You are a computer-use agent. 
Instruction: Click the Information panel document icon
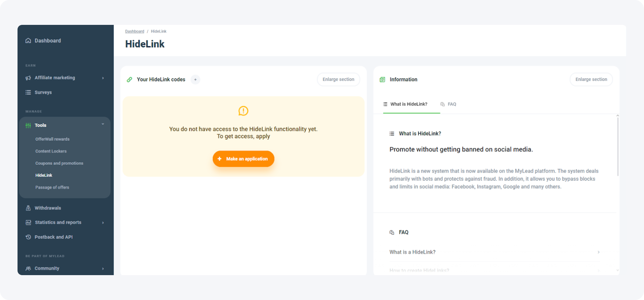point(383,80)
